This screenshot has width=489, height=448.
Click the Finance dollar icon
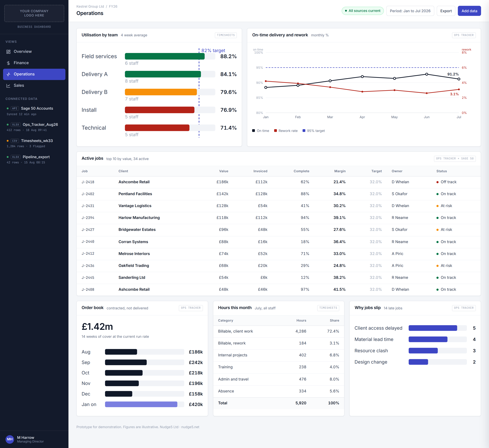[x=8, y=63]
